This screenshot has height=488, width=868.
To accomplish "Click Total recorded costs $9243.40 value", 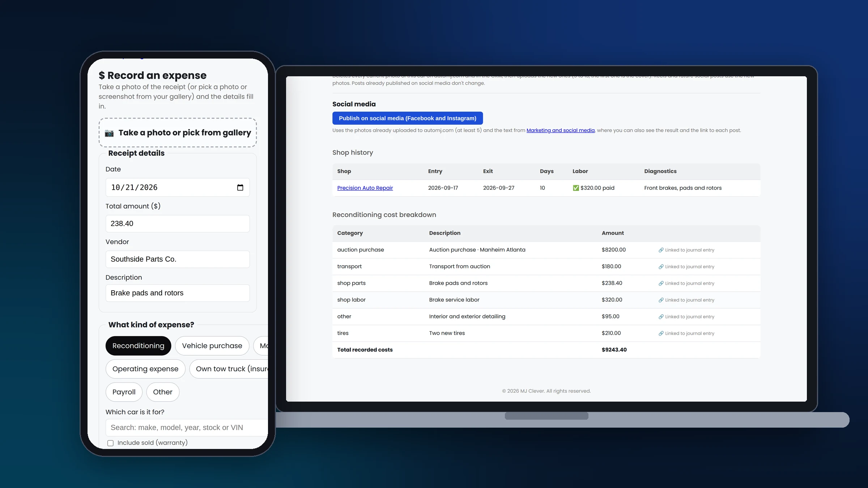I will [614, 350].
